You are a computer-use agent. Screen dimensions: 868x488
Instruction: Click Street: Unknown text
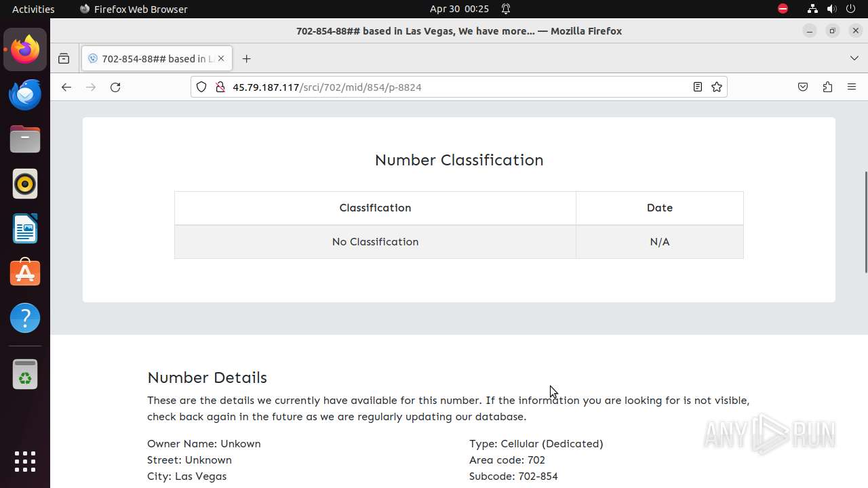pyautogui.click(x=189, y=460)
